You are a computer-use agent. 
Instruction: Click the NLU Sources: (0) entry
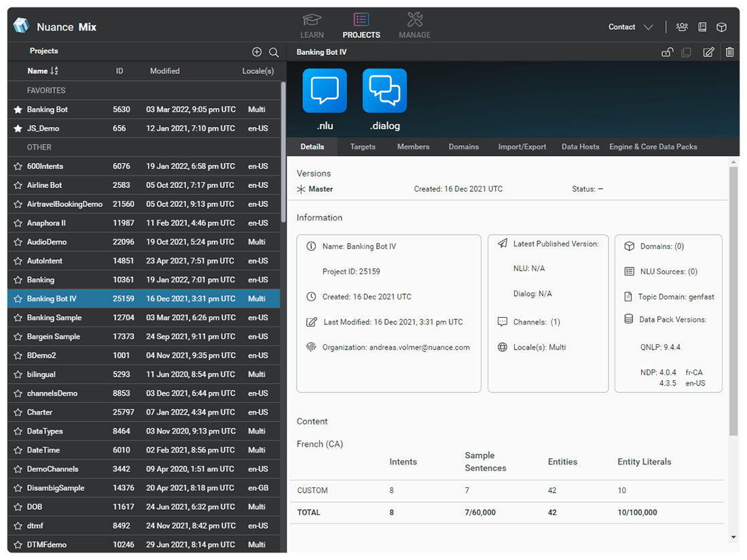(x=661, y=272)
